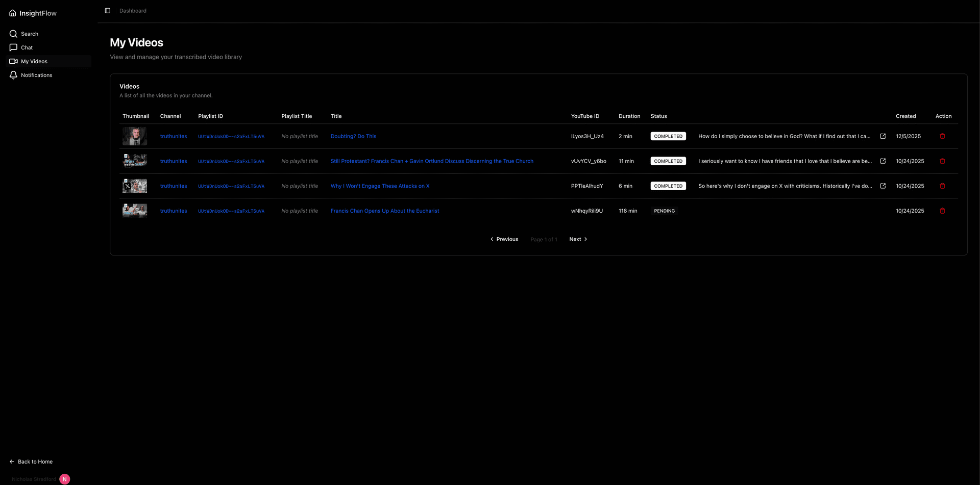The width and height of the screenshot is (980, 485).
Task: Select My Videos in the sidebar
Action: pos(35,61)
